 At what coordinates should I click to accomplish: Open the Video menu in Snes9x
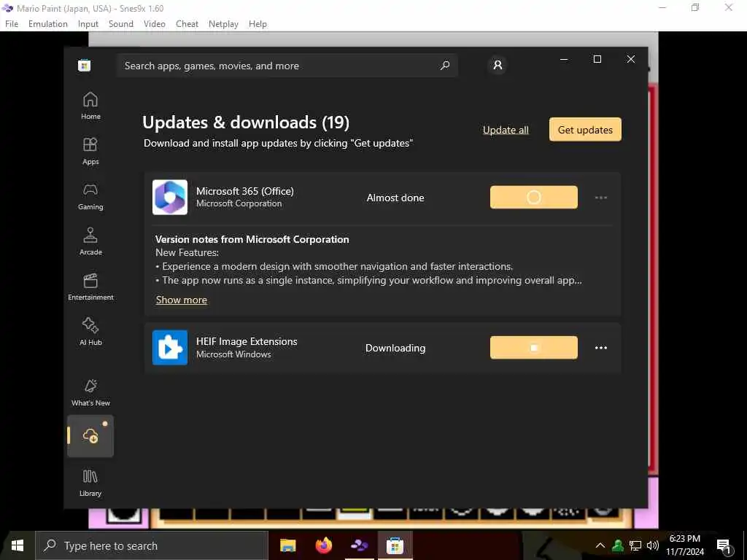(155, 24)
